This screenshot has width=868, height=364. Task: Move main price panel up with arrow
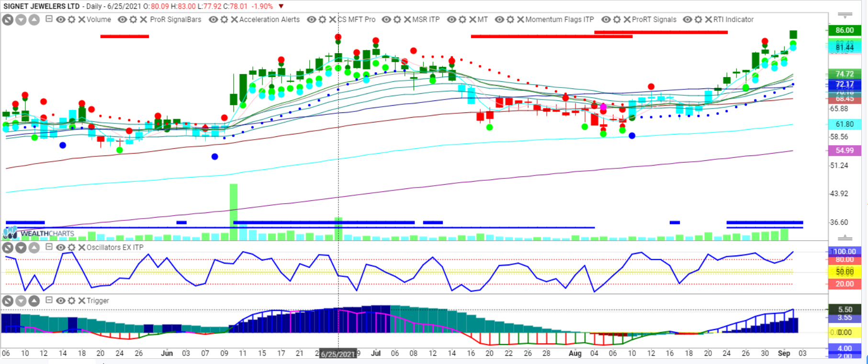point(34,20)
